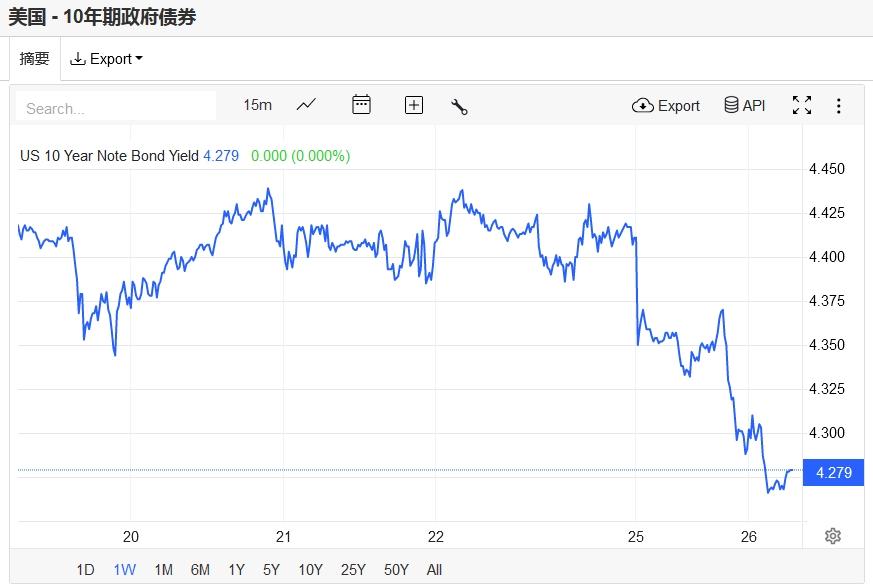The height and width of the screenshot is (586, 873).
Task: Open chart settings gear icon
Action: (832, 536)
